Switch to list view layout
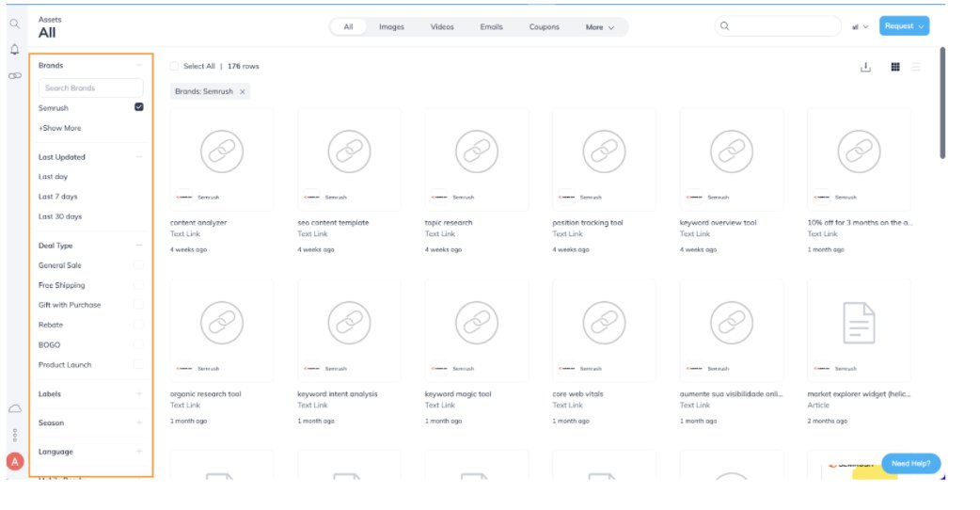The width and height of the screenshot is (980, 510). [x=916, y=67]
